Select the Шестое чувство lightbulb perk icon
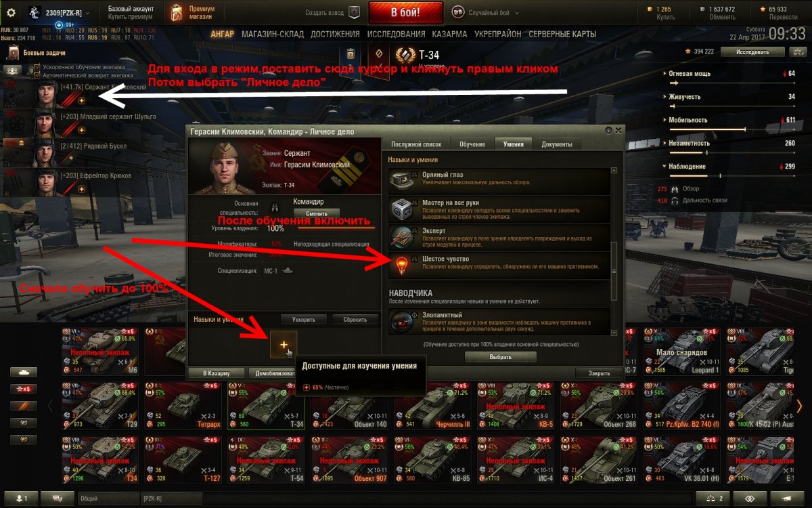 400,264
